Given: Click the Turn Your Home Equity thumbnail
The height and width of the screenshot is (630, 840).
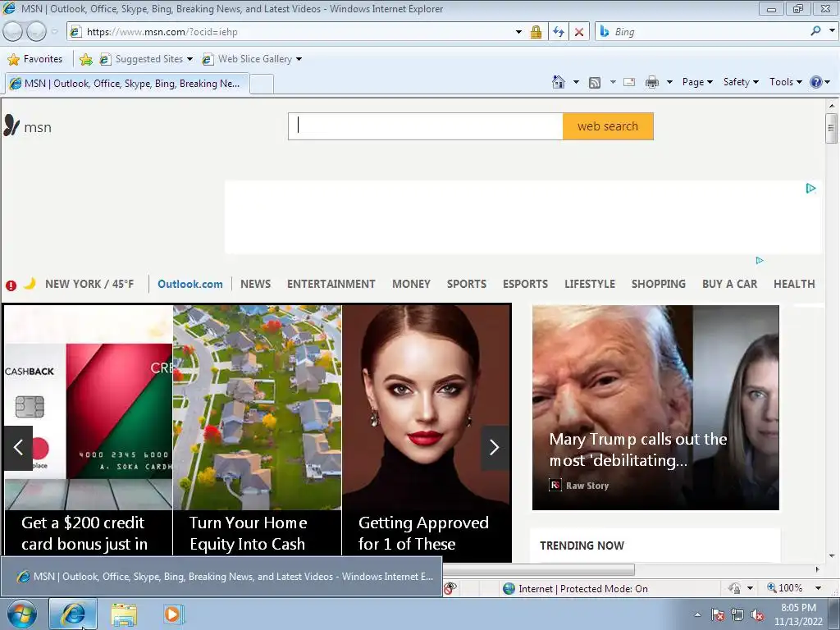Looking at the screenshot, I should coord(257,408).
